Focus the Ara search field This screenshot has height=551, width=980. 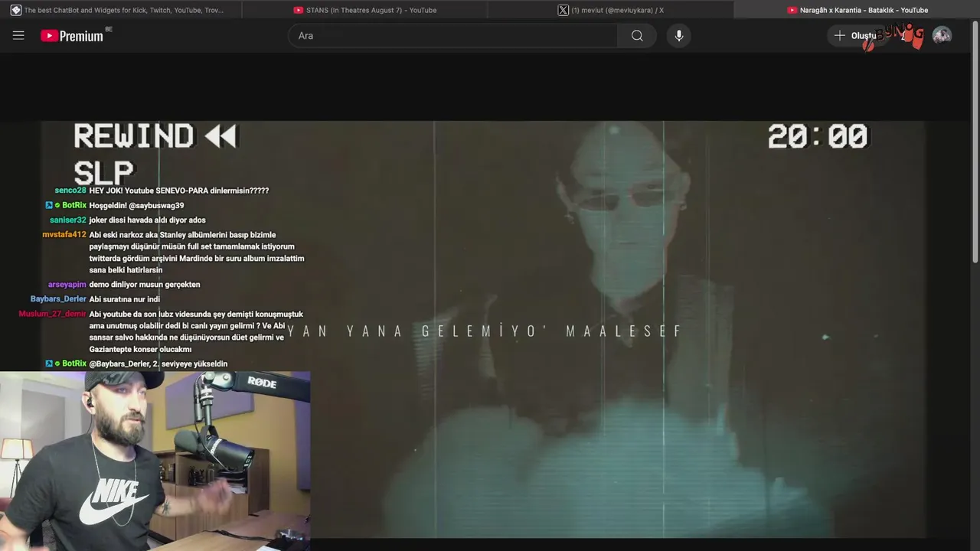click(453, 35)
